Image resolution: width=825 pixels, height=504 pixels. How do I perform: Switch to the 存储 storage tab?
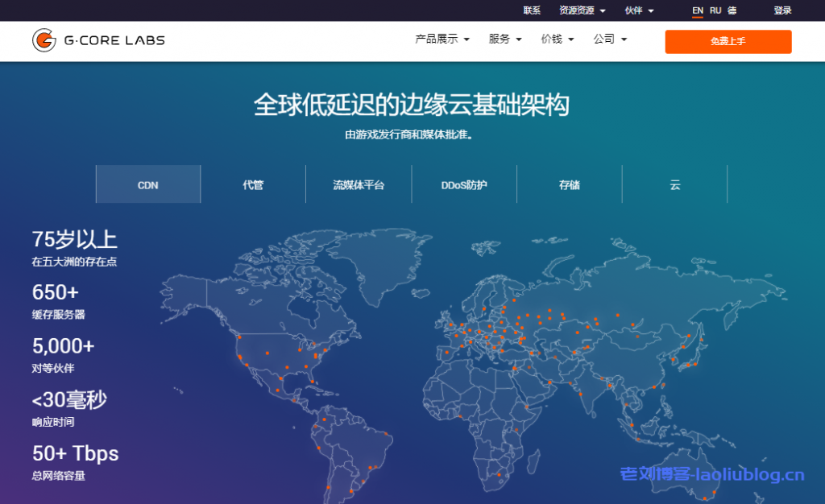tap(570, 184)
